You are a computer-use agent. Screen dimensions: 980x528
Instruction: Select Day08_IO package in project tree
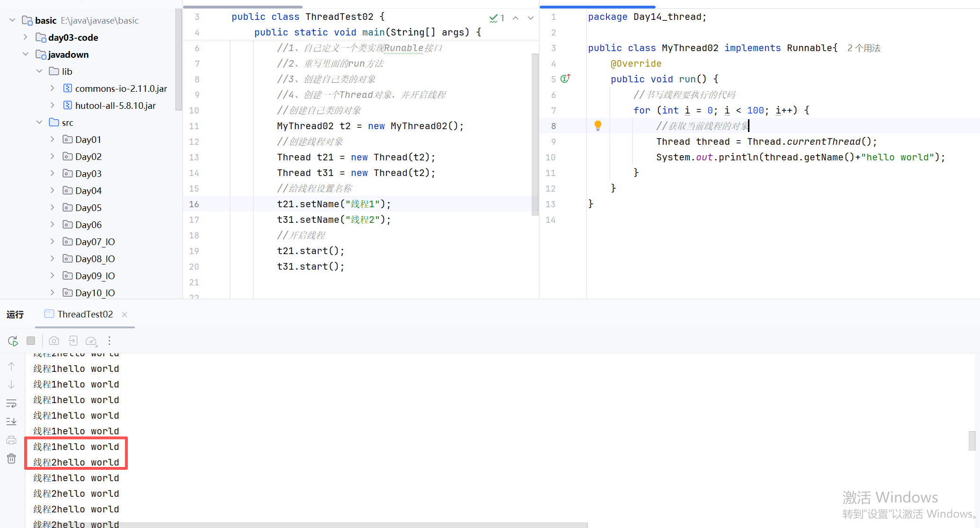(95, 259)
